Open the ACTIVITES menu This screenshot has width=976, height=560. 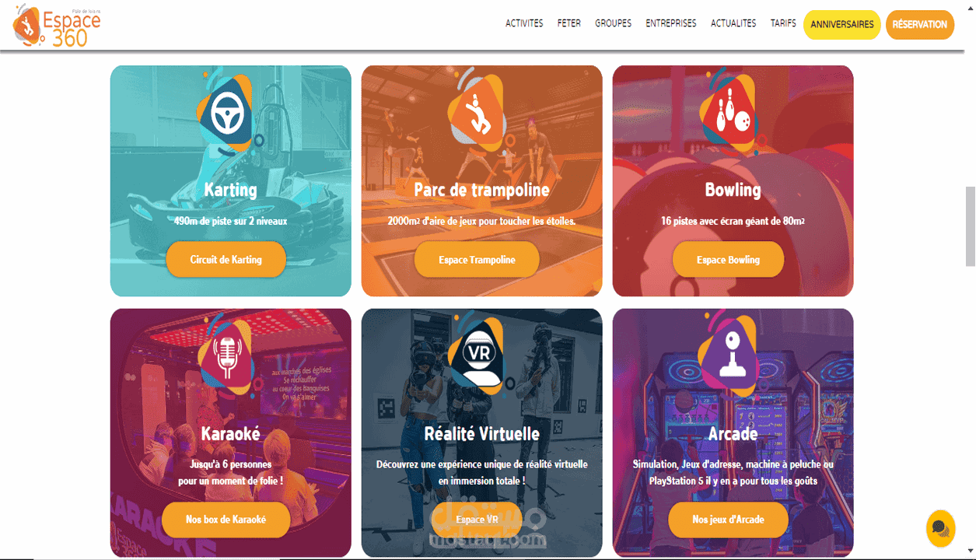tap(524, 23)
